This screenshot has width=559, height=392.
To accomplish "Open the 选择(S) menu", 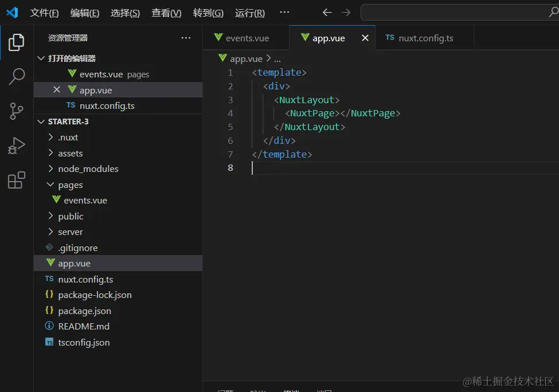I will [125, 13].
